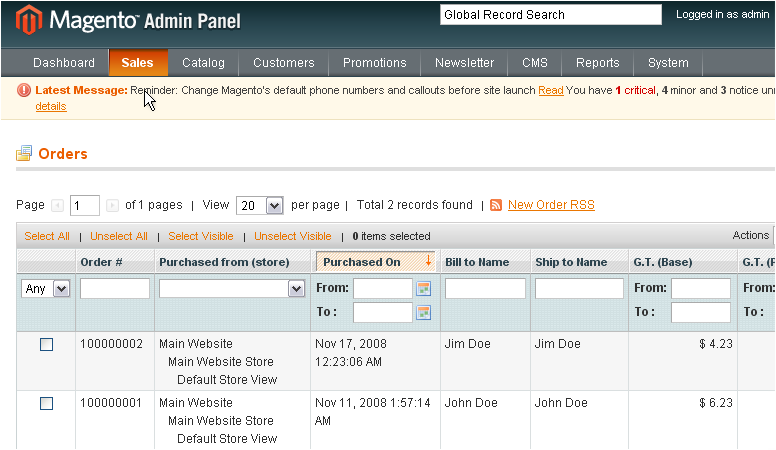
Task: Open the New Order RSS link
Action: click(x=551, y=205)
